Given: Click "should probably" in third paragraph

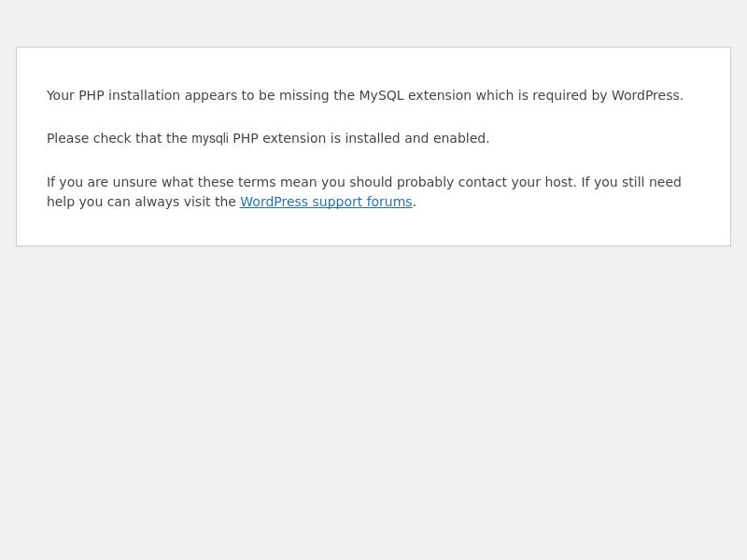Looking at the screenshot, I should (402, 182).
